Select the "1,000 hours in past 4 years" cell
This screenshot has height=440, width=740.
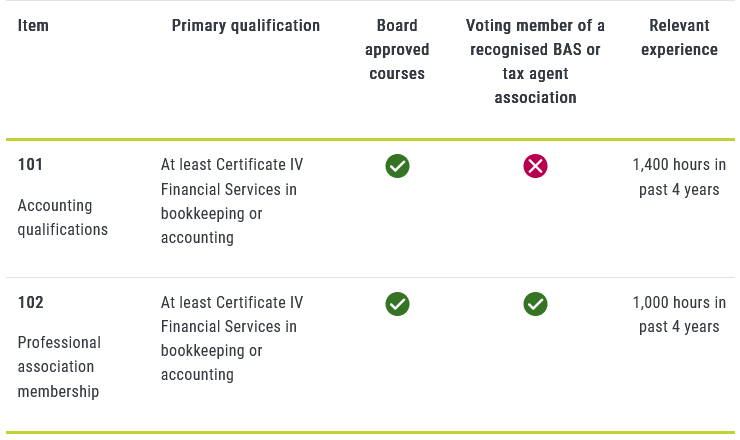pyautogui.click(x=679, y=315)
